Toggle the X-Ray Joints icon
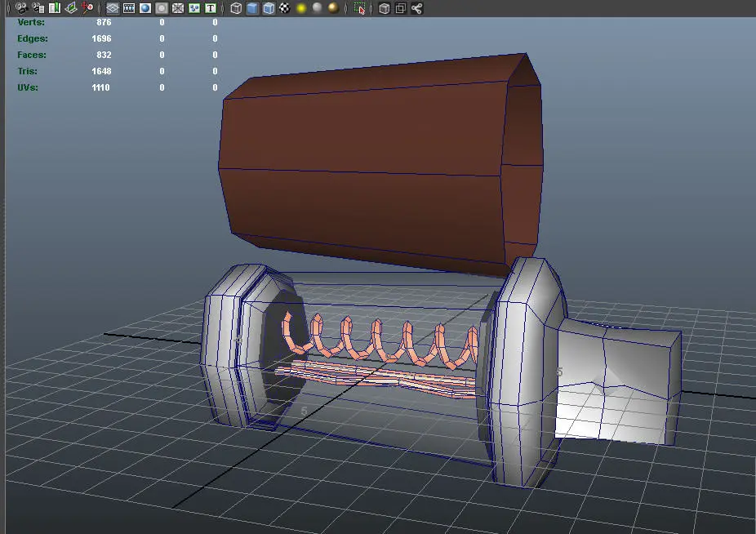The image size is (756, 534). (x=417, y=8)
